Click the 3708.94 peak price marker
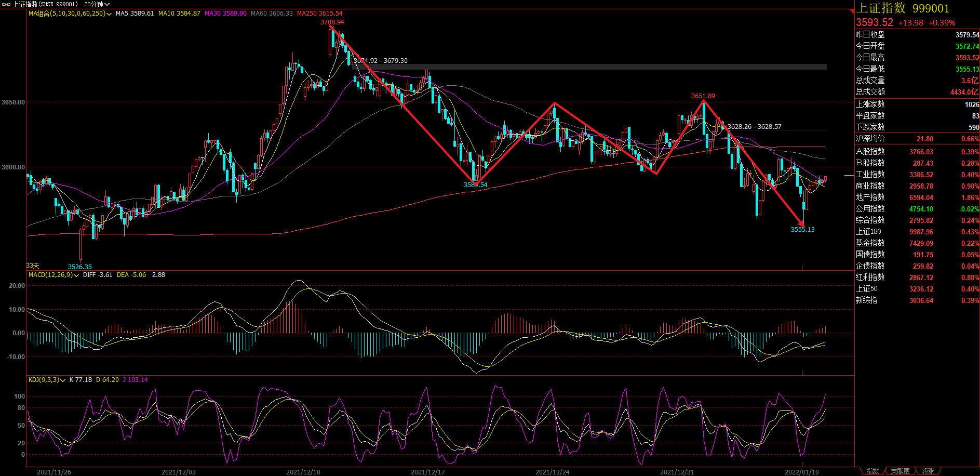Screen dimensions: 980x476 coord(332,22)
